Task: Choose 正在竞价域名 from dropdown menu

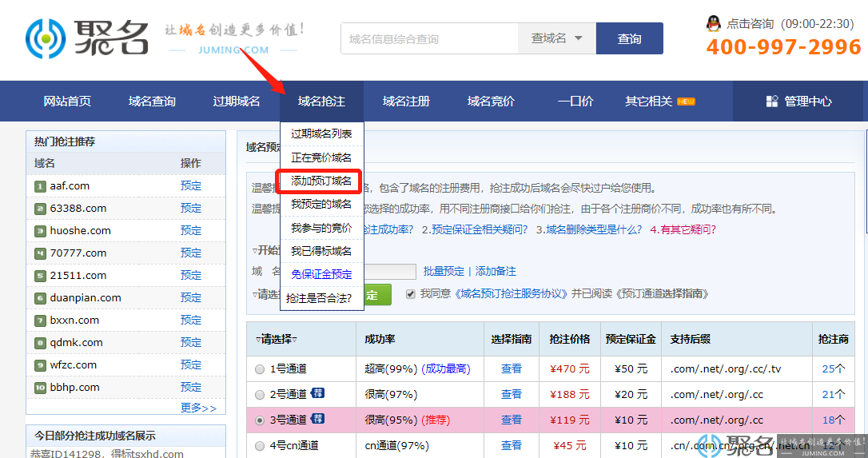Action: pos(321,157)
